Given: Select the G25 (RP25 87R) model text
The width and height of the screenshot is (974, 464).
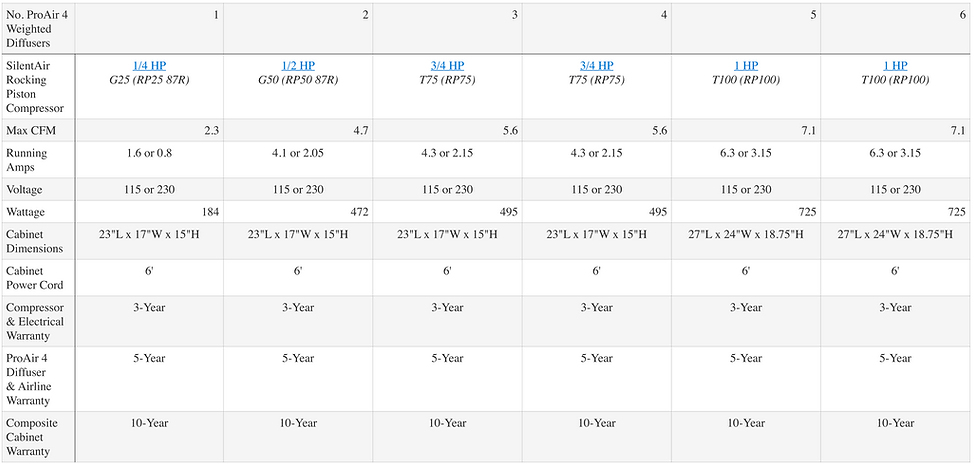Looking at the screenshot, I should tap(148, 79).
